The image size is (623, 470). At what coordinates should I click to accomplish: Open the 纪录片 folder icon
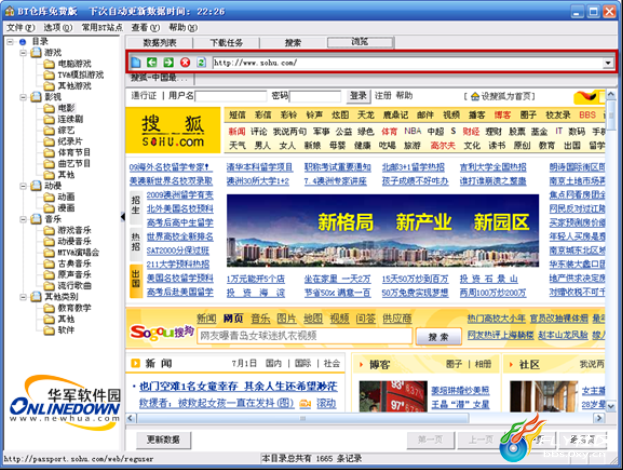pos(49,141)
